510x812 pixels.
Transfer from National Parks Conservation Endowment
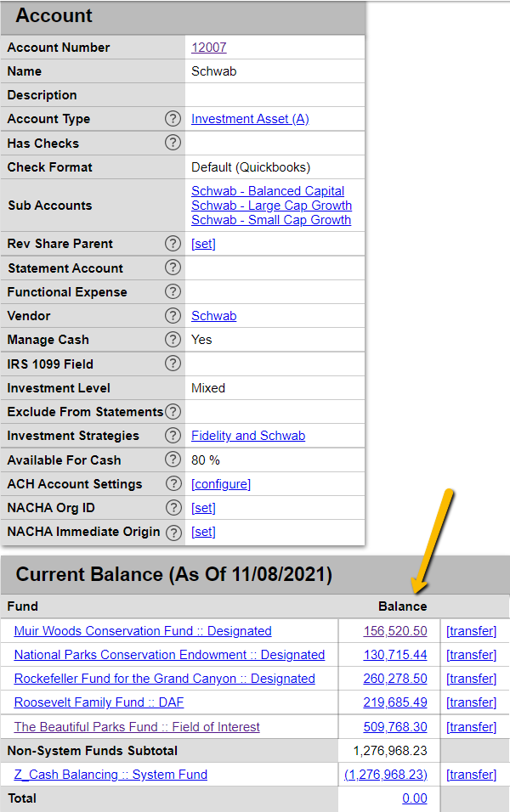[471, 655]
